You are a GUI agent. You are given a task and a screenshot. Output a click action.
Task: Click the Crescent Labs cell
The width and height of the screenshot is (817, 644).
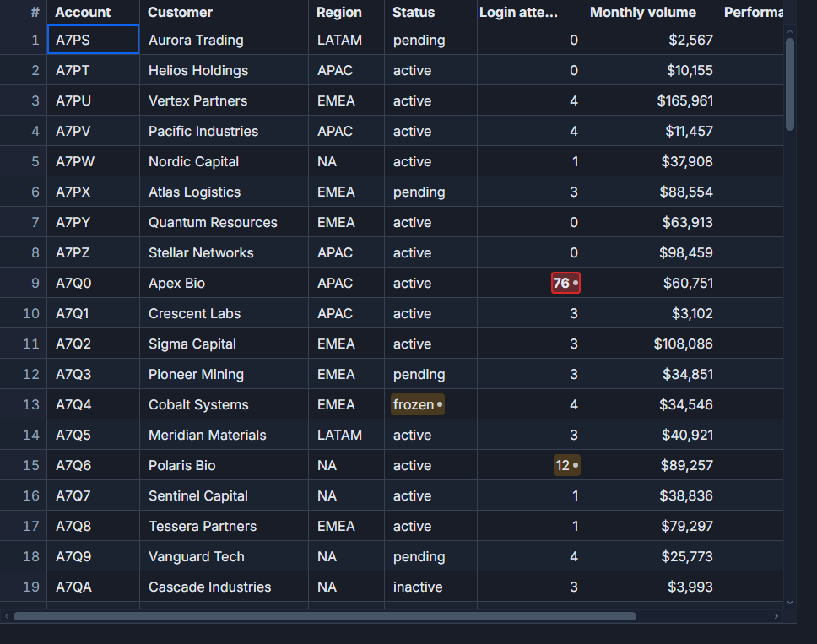coord(224,313)
